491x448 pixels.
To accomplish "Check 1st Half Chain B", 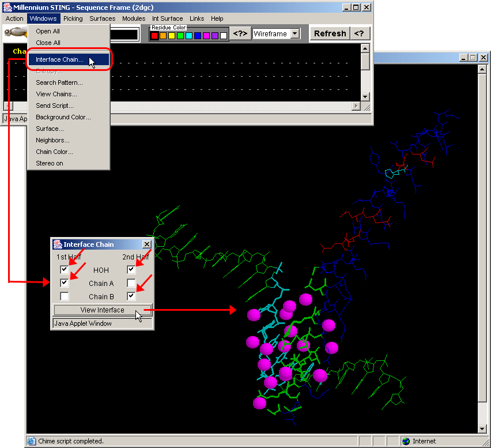I will [x=64, y=296].
